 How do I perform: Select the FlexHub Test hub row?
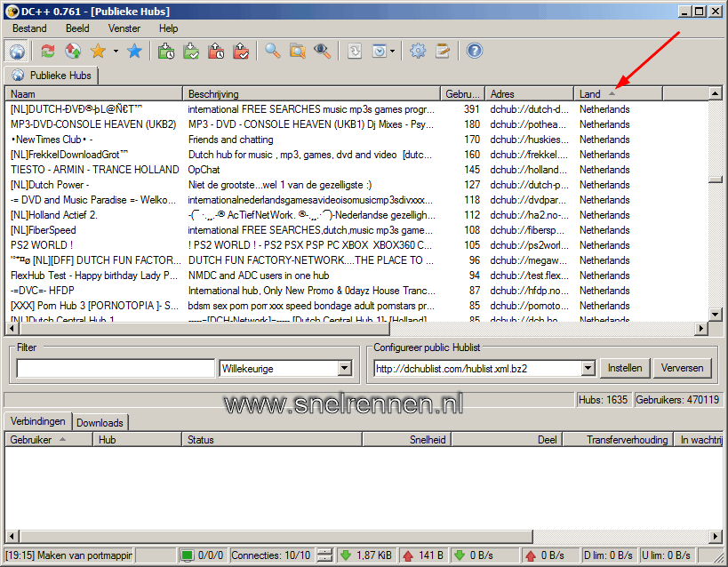click(356, 276)
